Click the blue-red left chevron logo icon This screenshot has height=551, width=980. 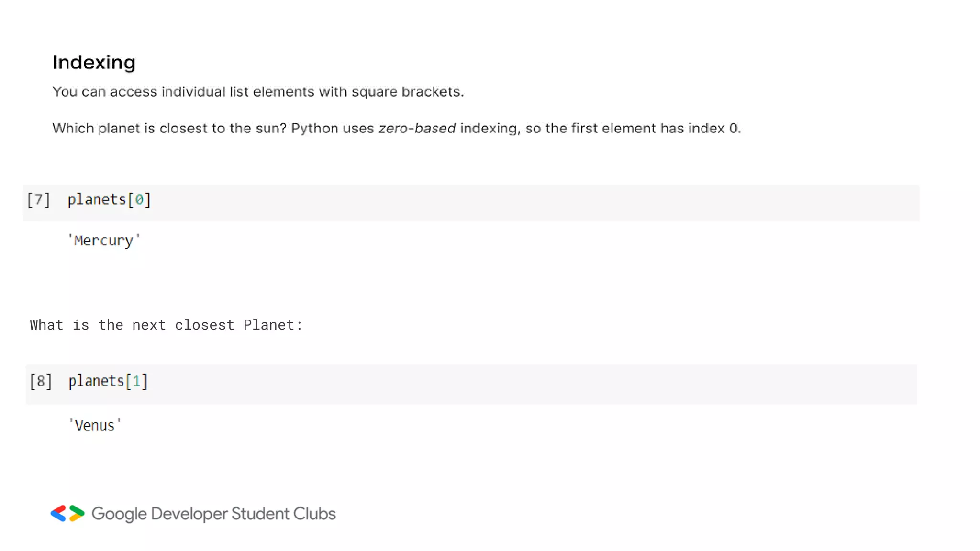click(x=58, y=513)
